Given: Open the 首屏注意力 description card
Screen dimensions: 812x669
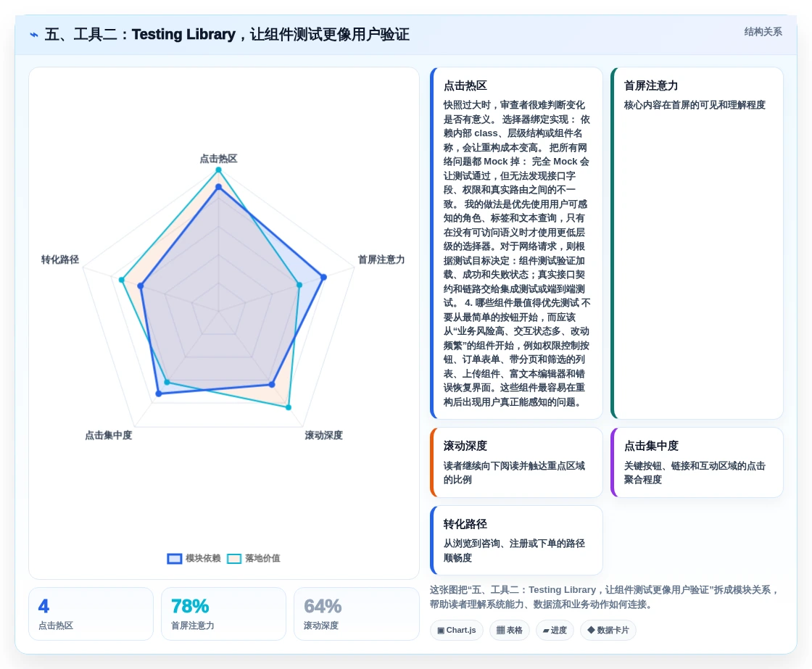Looking at the screenshot, I should [x=697, y=243].
